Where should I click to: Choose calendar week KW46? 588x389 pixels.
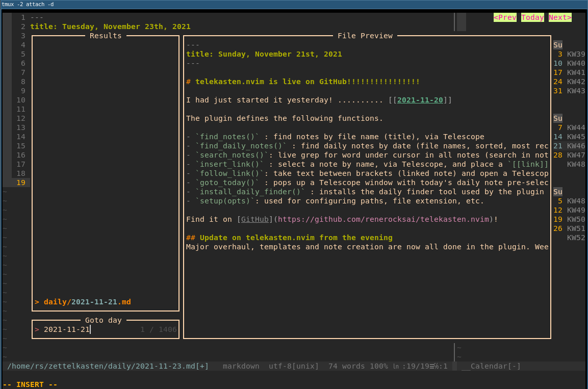576,146
